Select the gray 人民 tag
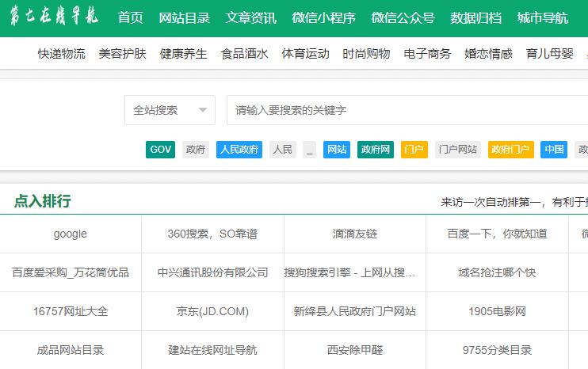The image size is (588, 369). coord(283,150)
